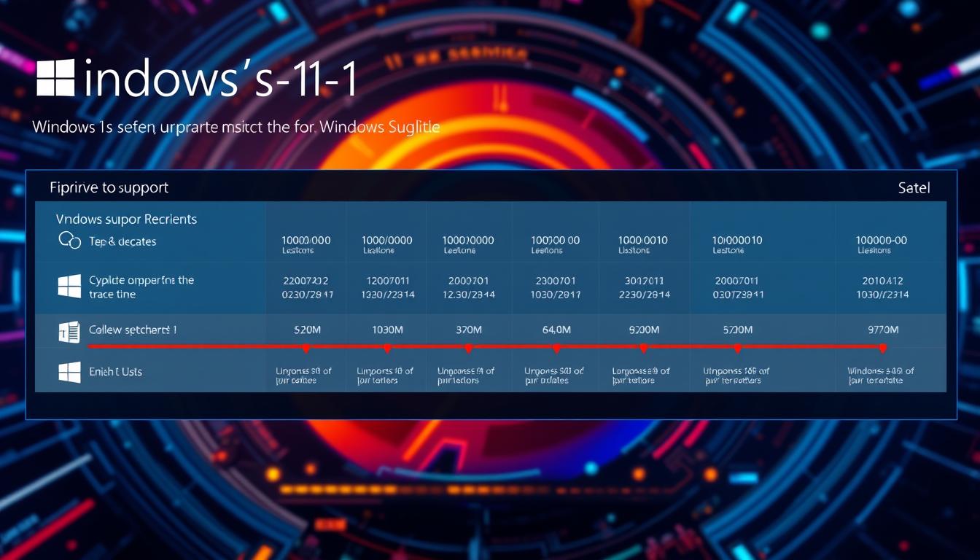Click the 9770M value
The width and height of the screenshot is (980, 560).
coord(882,330)
